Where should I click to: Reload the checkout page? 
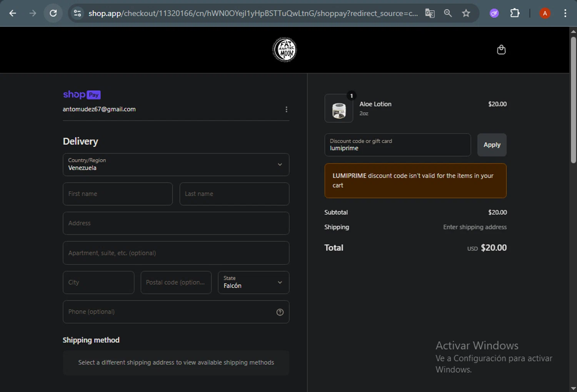tap(53, 13)
